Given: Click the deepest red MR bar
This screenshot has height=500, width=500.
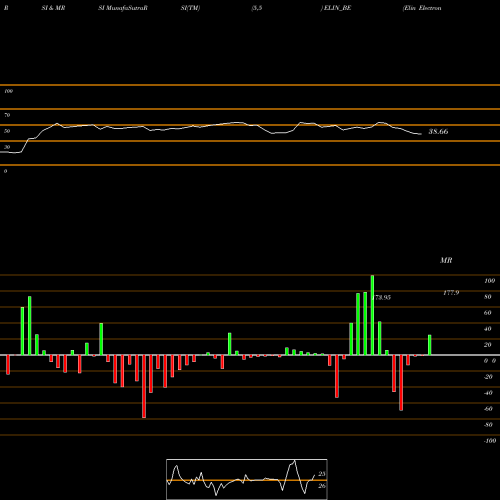Looking at the screenshot, I should [x=144, y=386].
